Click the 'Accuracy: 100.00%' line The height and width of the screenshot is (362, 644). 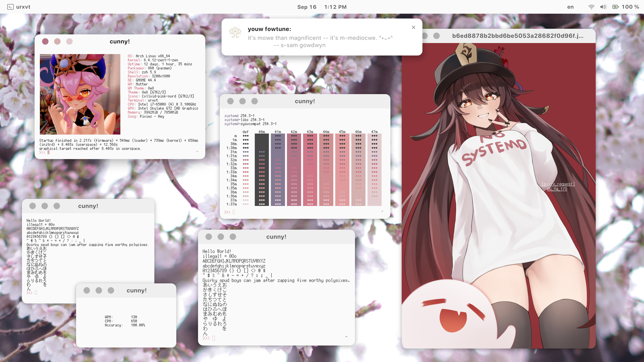[125, 325]
